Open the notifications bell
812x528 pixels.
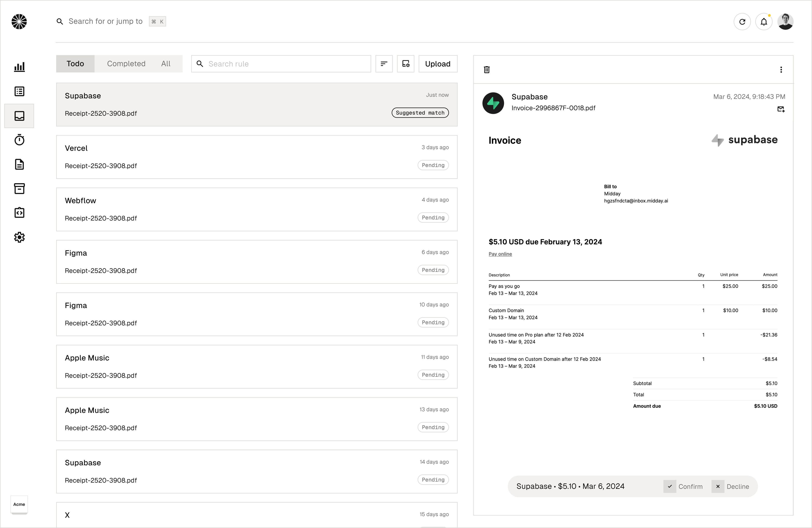coord(764,22)
